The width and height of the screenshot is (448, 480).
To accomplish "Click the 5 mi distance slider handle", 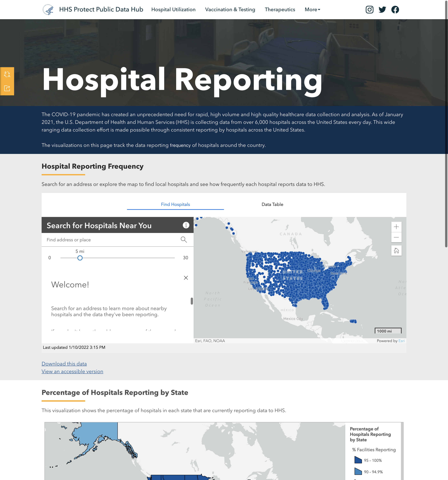I will [x=80, y=258].
